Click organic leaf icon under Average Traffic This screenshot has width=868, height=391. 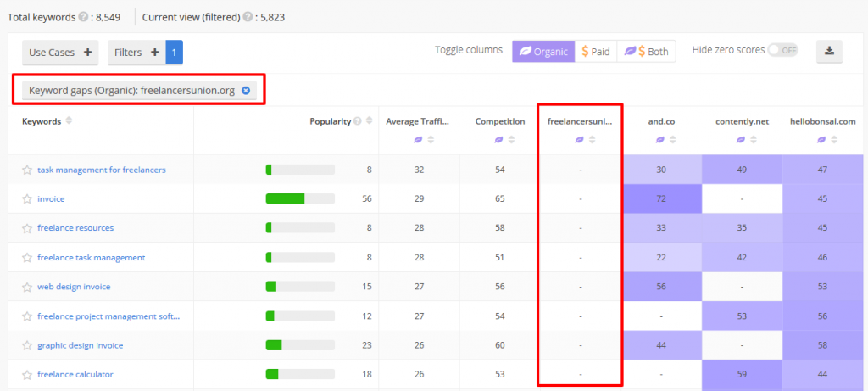pyautogui.click(x=419, y=140)
